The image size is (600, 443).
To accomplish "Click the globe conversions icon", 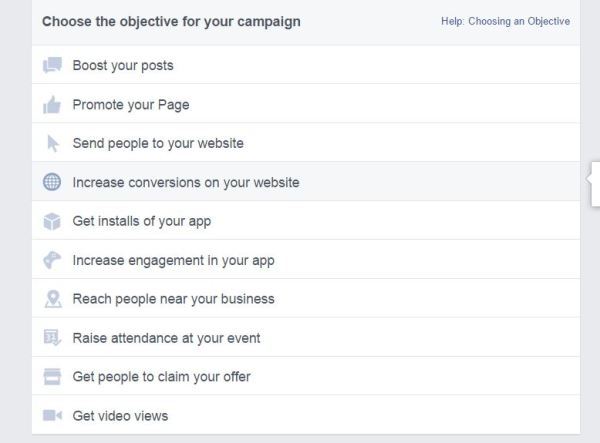I will coord(52,182).
